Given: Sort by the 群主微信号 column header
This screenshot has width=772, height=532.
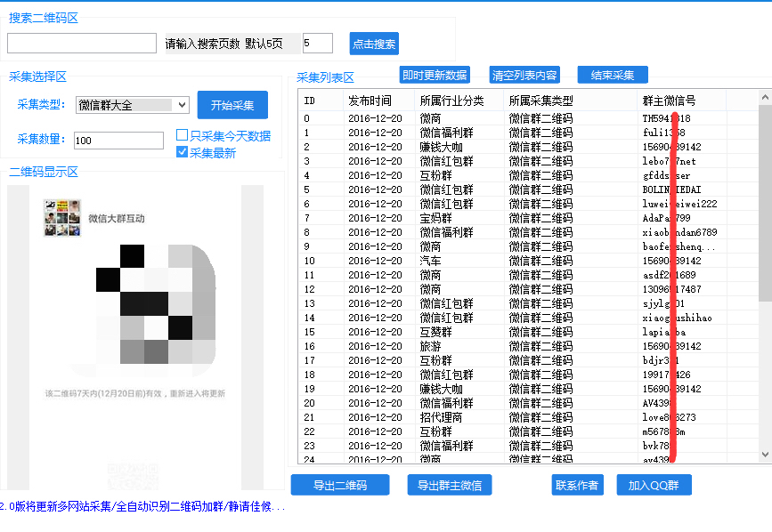Looking at the screenshot, I should click(x=681, y=101).
